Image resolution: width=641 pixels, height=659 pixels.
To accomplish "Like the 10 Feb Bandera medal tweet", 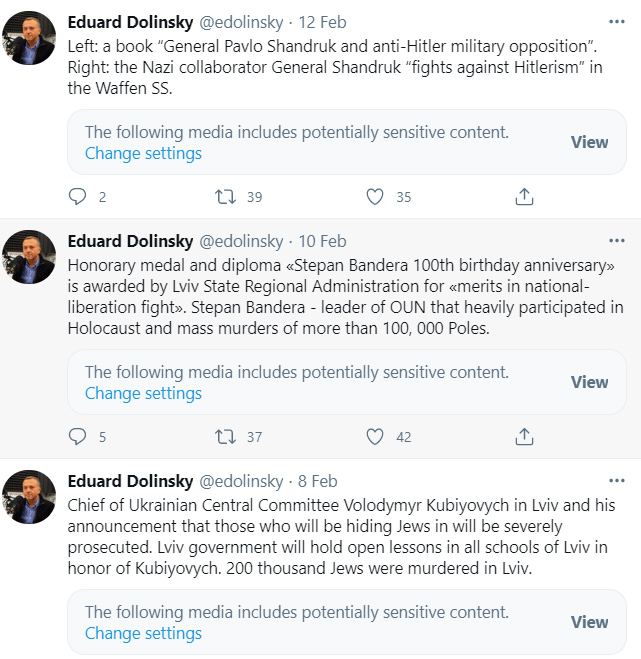I will coord(375,436).
